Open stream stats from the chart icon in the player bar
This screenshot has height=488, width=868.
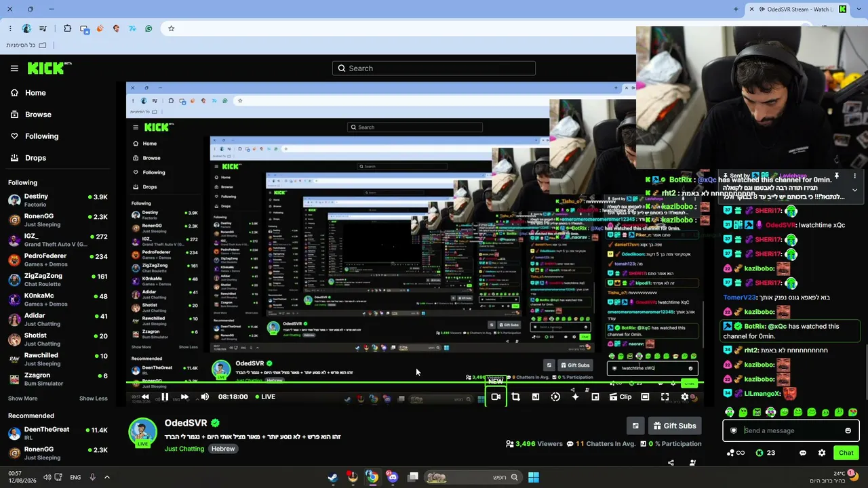tap(535, 397)
